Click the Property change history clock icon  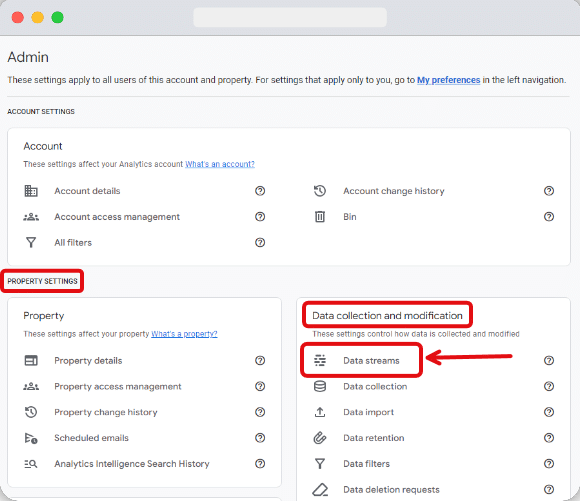tap(31, 412)
